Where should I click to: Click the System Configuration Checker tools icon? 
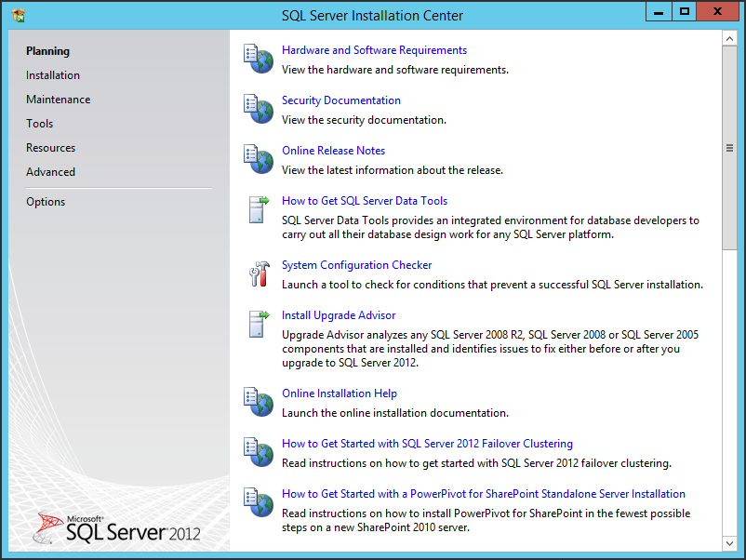258,273
